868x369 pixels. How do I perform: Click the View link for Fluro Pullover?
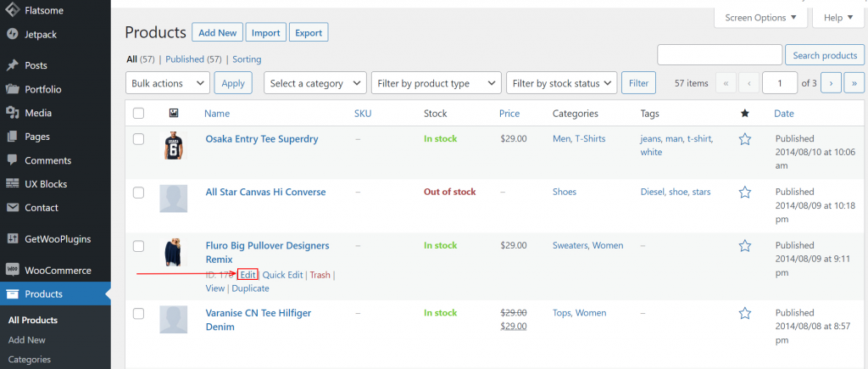point(214,288)
